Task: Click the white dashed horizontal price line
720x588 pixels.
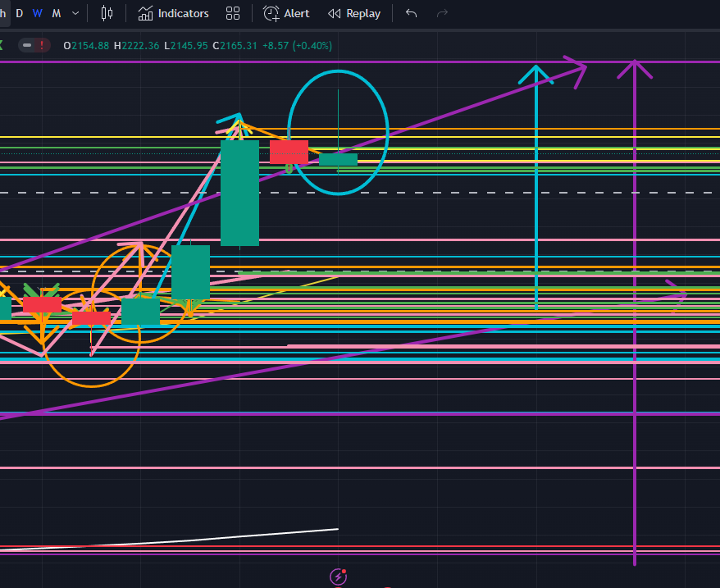Action: [492, 193]
